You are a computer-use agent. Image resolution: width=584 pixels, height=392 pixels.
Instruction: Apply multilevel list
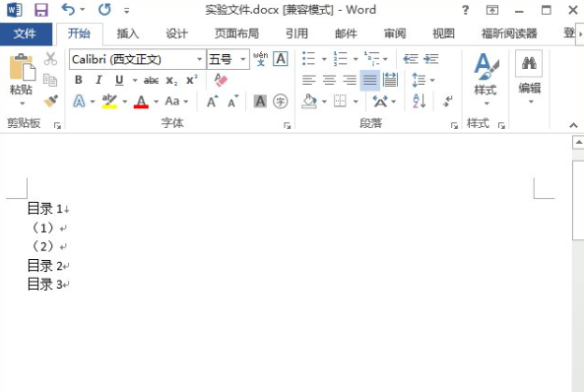pos(371,58)
